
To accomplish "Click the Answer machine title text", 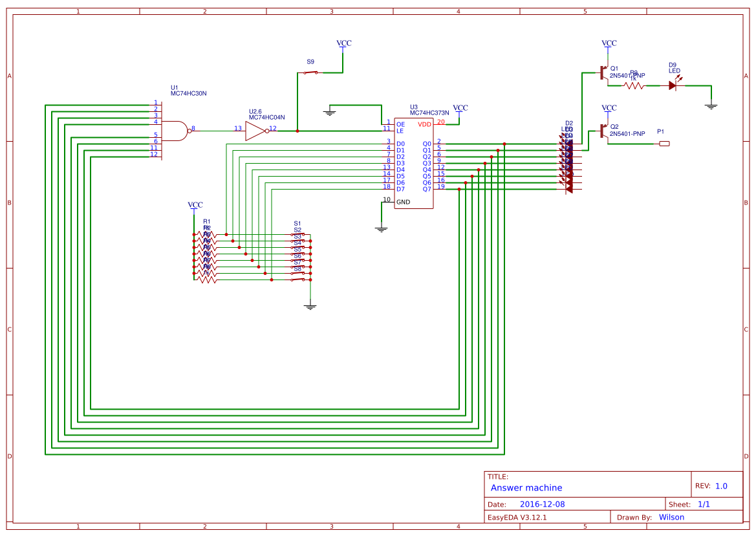I will click(527, 487).
